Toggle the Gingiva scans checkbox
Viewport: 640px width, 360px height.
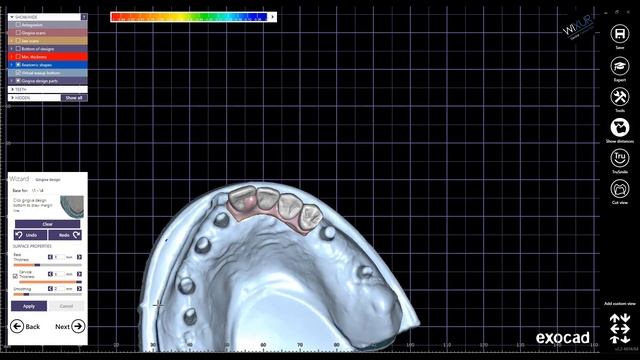pyautogui.click(x=18, y=33)
